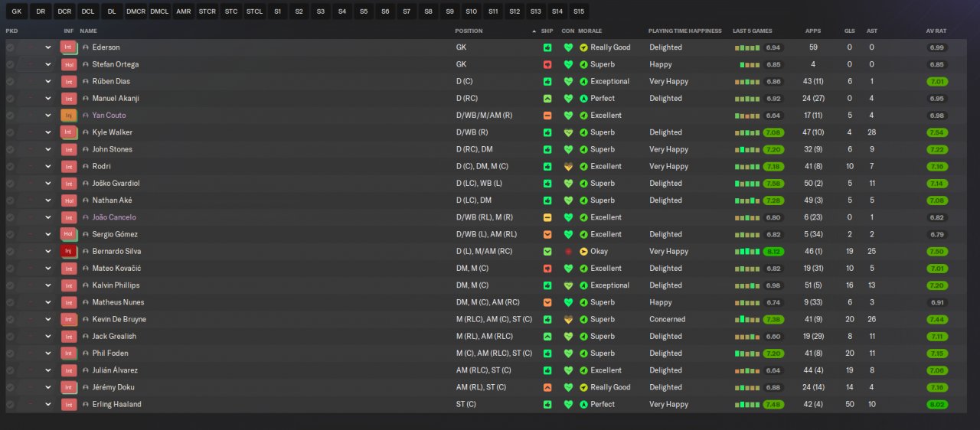
Task: Select the STC position tab
Action: click(231, 11)
